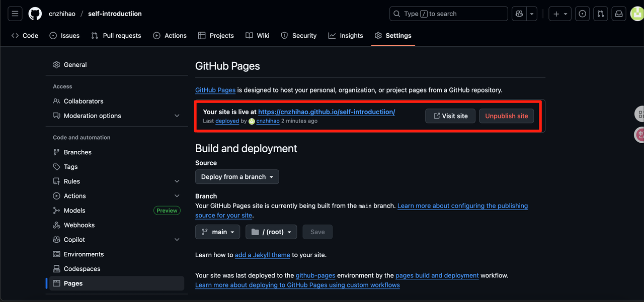
Task: Open the Copilot chat icon
Action: pos(519,14)
